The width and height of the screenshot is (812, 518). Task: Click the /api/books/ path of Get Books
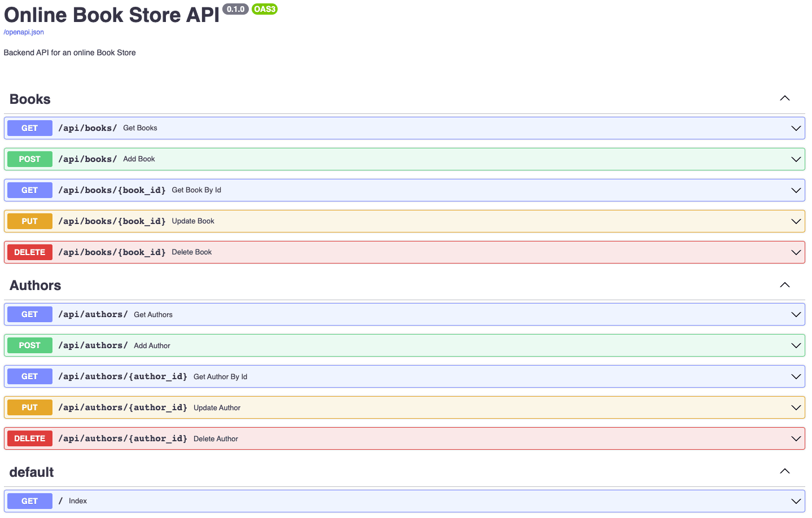pyautogui.click(x=87, y=128)
